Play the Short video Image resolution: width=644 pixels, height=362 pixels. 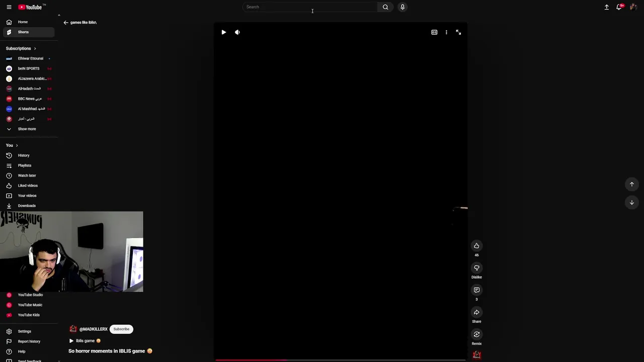tap(224, 32)
